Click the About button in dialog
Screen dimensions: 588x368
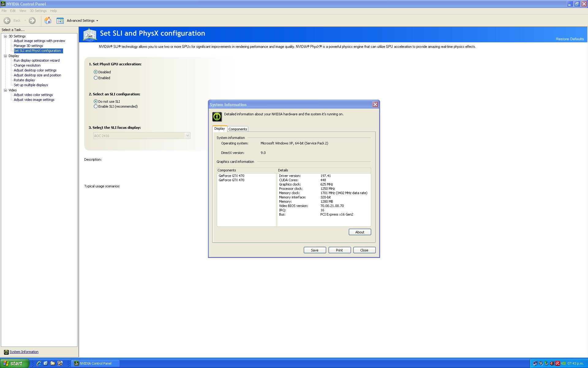point(360,232)
